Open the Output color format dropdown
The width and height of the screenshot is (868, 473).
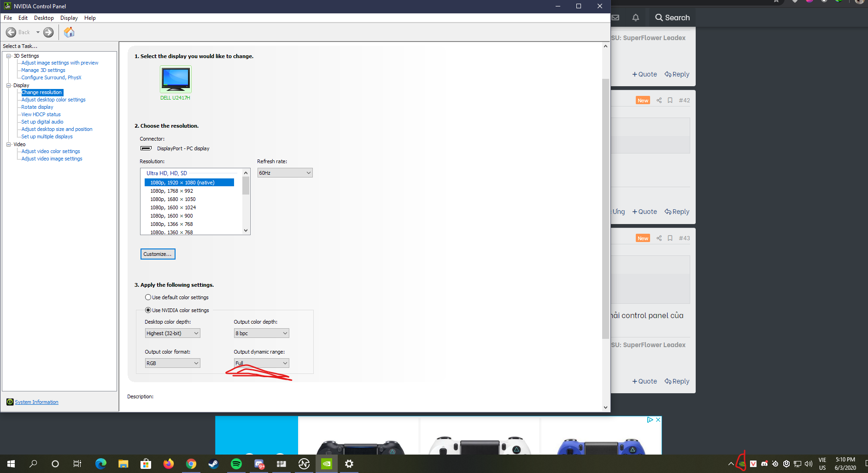pyautogui.click(x=172, y=363)
